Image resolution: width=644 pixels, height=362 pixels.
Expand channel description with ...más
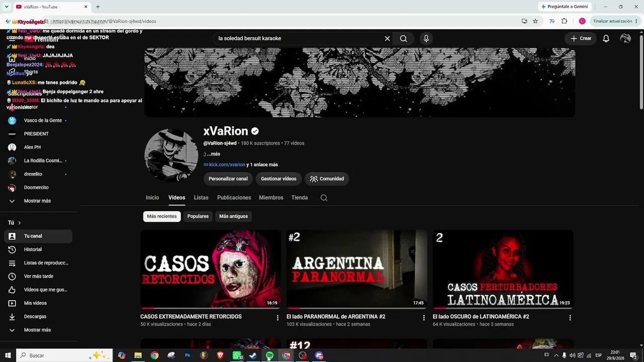point(214,154)
